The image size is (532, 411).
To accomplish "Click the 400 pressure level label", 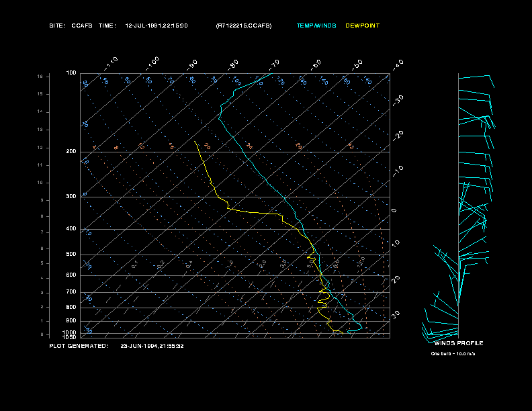I will click(x=71, y=229).
